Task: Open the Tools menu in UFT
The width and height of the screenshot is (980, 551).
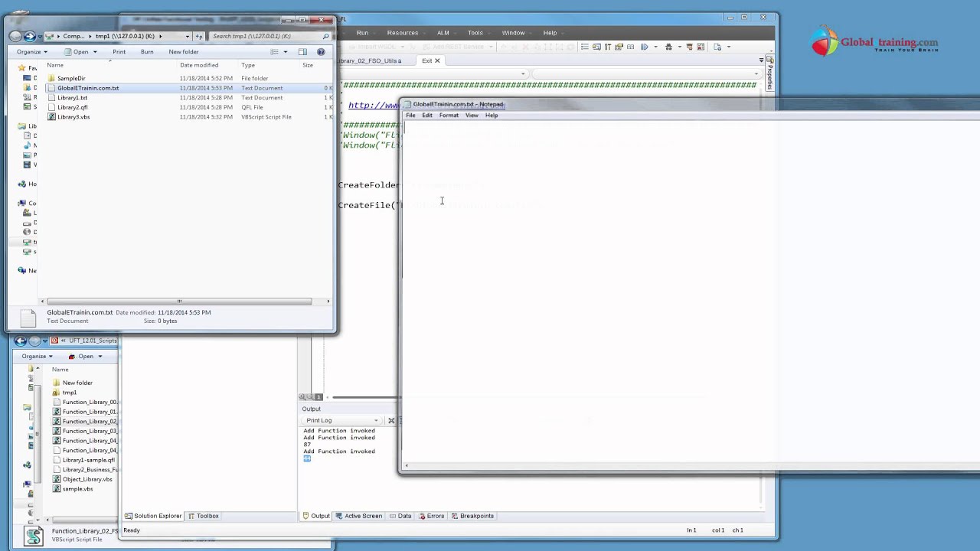Action: coord(475,33)
